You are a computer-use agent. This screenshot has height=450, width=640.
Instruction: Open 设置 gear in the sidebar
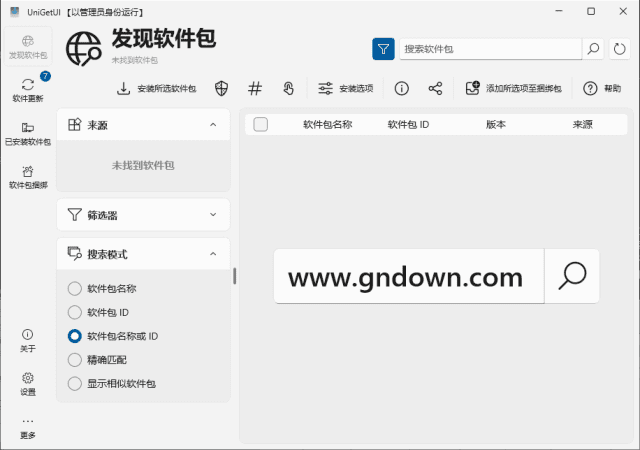pyautogui.click(x=28, y=384)
